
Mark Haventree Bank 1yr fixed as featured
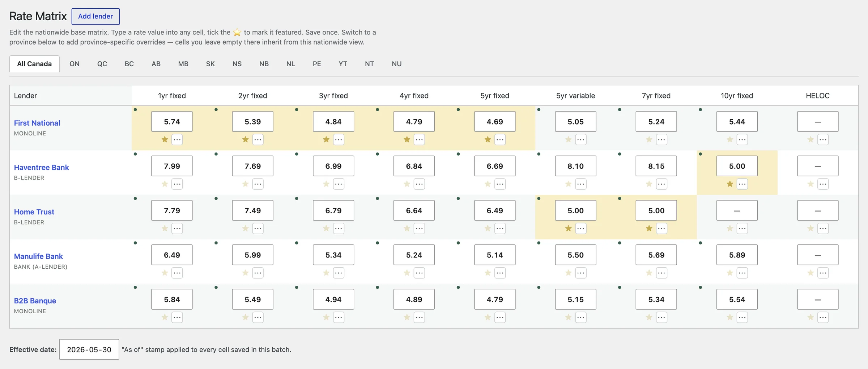pyautogui.click(x=165, y=184)
